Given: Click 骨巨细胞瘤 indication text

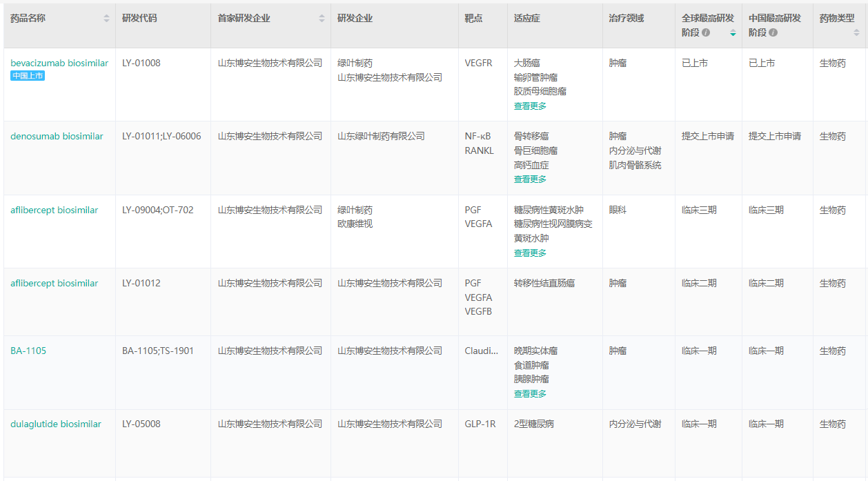Looking at the screenshot, I should pos(536,150).
